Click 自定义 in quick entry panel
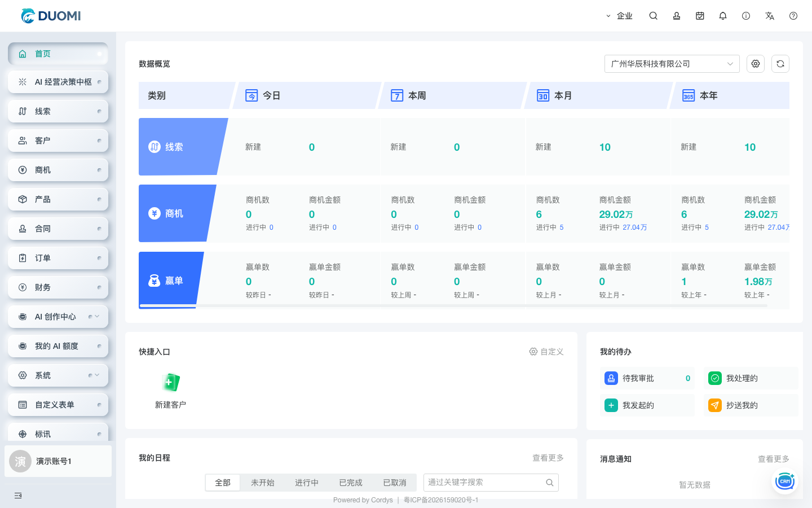 (x=546, y=352)
